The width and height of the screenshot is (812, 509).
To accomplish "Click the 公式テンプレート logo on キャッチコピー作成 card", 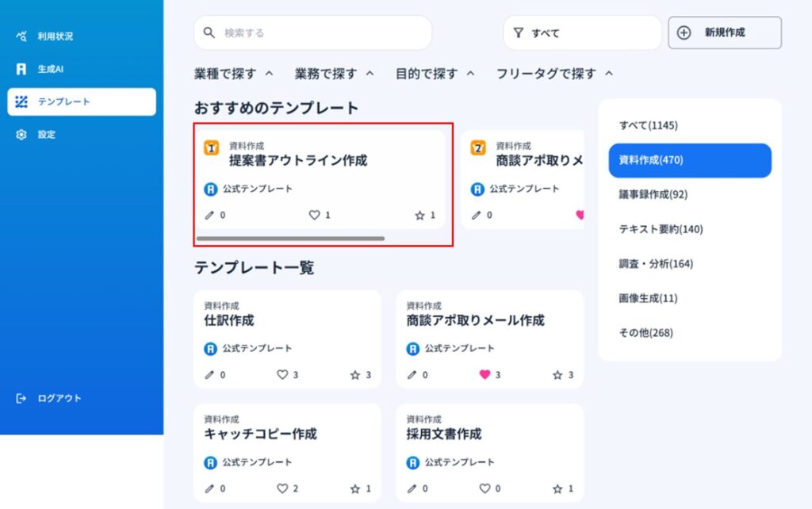I will 210,462.
